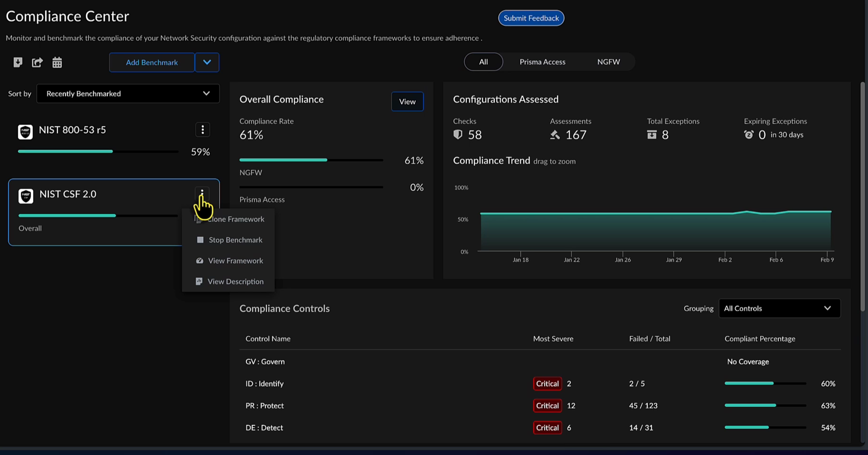Open three-dot menu for NIST 800-53 r5
This screenshot has width=868, height=455.
point(203,130)
